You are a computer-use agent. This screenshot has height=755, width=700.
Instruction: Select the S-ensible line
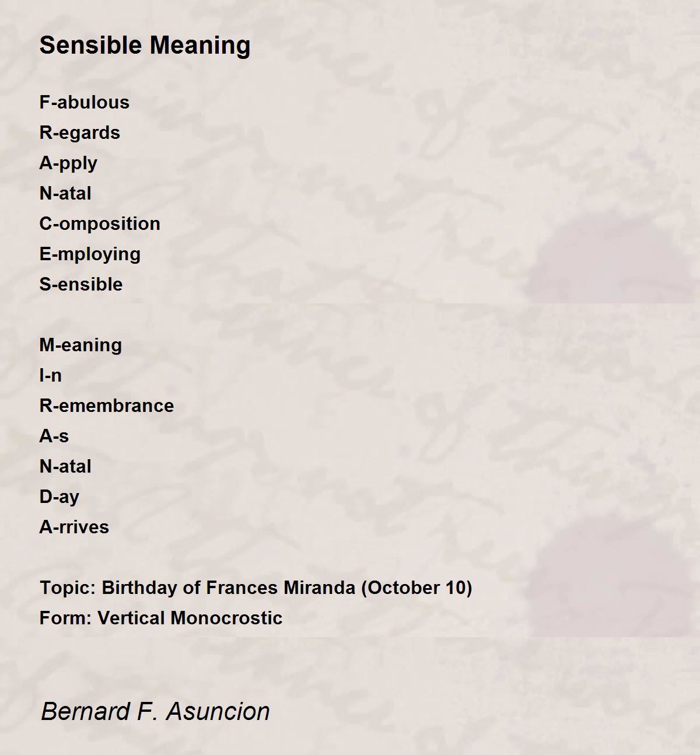coord(81,284)
